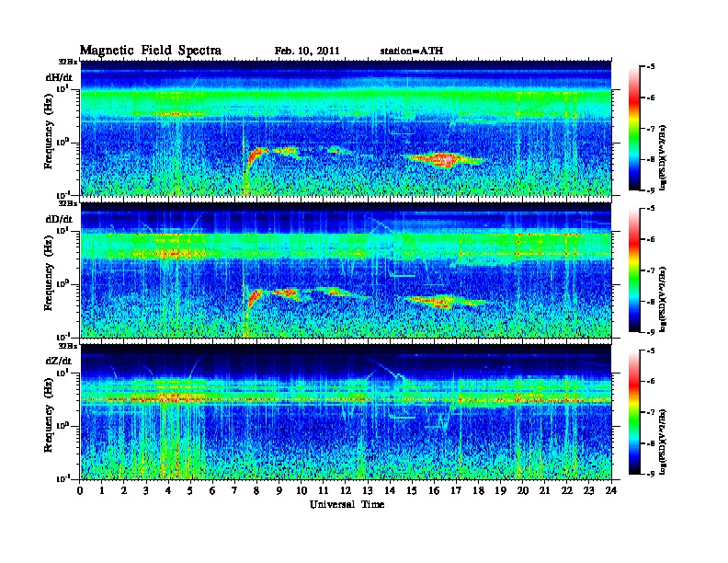728x563 pixels.
Task: Click hour 12 on the Universal Time axis
Action: pyautogui.click(x=346, y=491)
